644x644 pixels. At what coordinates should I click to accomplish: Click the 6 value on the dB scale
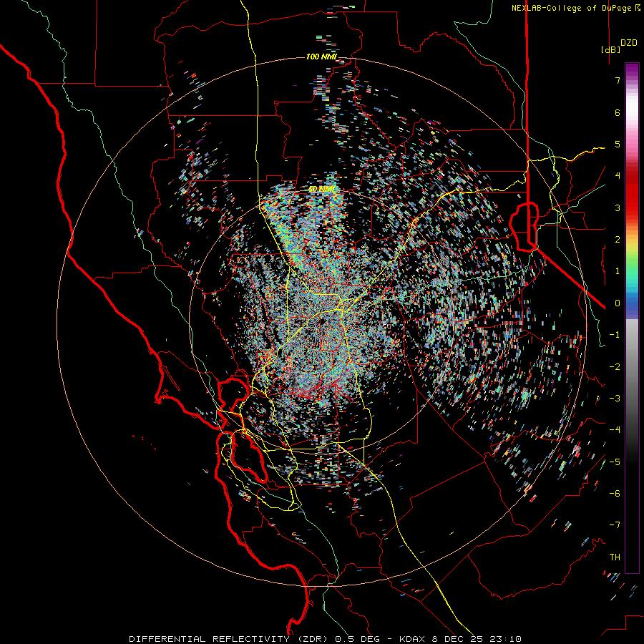point(618,112)
